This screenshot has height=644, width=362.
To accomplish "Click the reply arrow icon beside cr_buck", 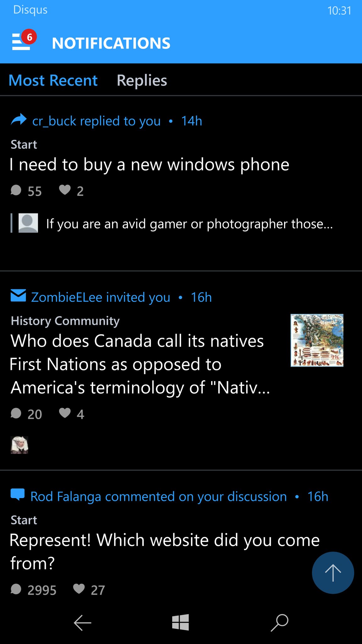I will coord(19,120).
